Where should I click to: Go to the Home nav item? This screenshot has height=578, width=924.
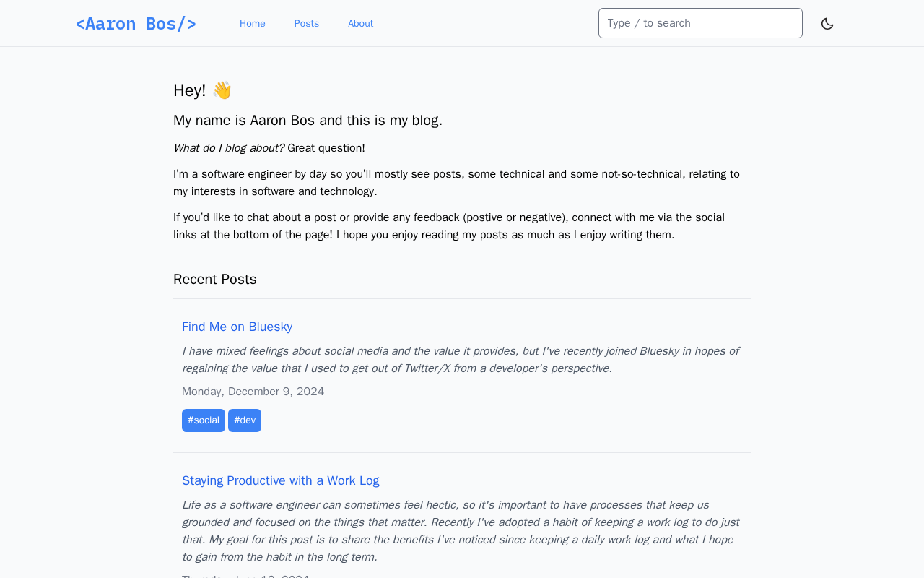[x=253, y=24]
